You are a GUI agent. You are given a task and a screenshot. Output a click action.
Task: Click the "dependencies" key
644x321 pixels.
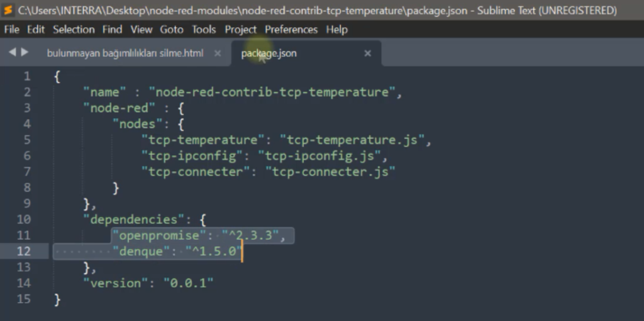(134, 219)
